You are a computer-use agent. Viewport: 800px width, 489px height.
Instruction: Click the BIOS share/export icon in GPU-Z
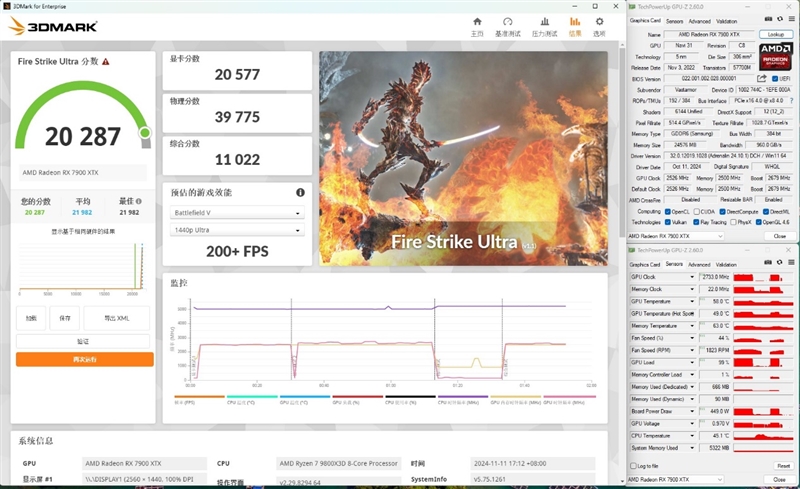pyautogui.click(x=762, y=79)
